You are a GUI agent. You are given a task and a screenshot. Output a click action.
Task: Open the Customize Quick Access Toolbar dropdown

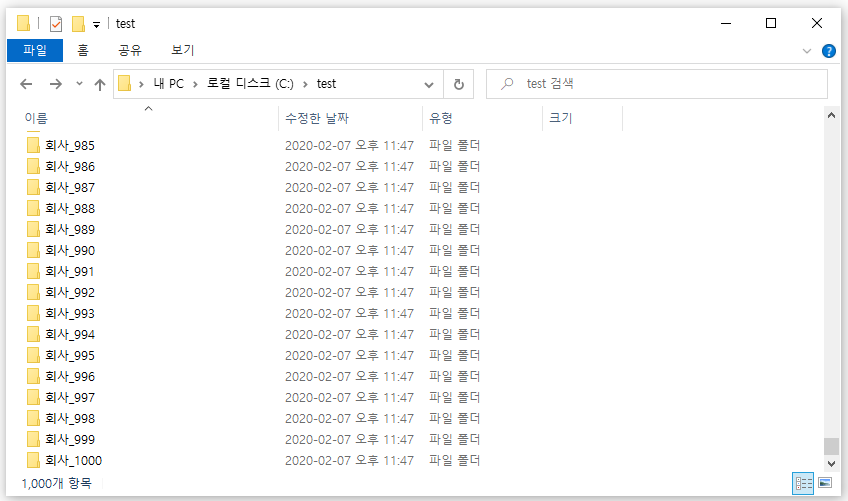tap(96, 24)
